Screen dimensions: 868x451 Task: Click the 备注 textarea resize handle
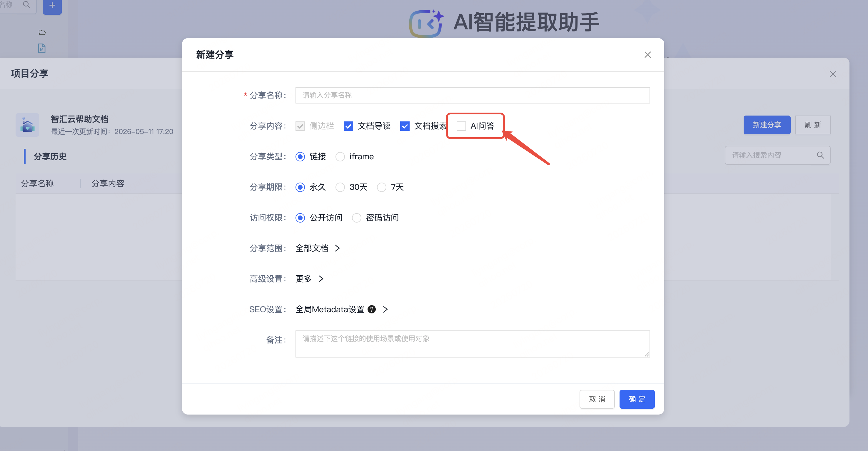[x=647, y=354]
